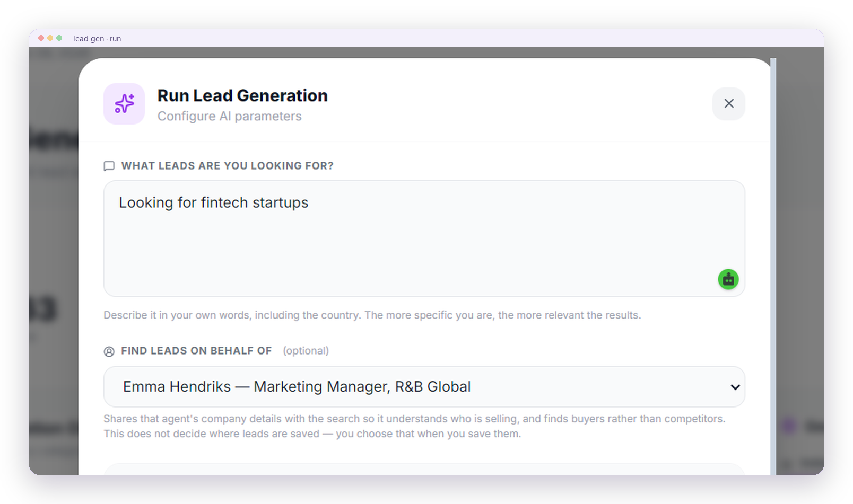Image resolution: width=853 pixels, height=504 pixels.
Task: Click the "WHAT LEADS ARE YOU LOOKING FOR?" label
Action: click(x=227, y=166)
